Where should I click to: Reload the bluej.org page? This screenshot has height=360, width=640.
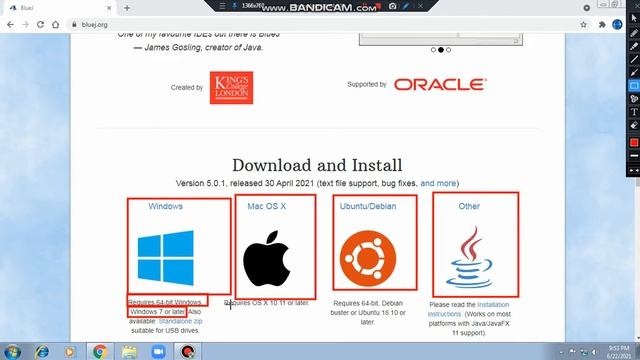coord(40,24)
